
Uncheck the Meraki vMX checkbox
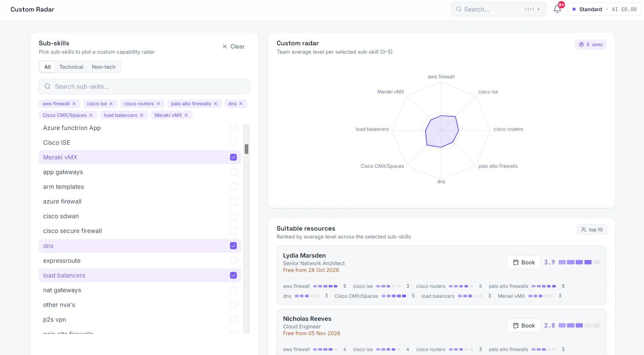[233, 157]
